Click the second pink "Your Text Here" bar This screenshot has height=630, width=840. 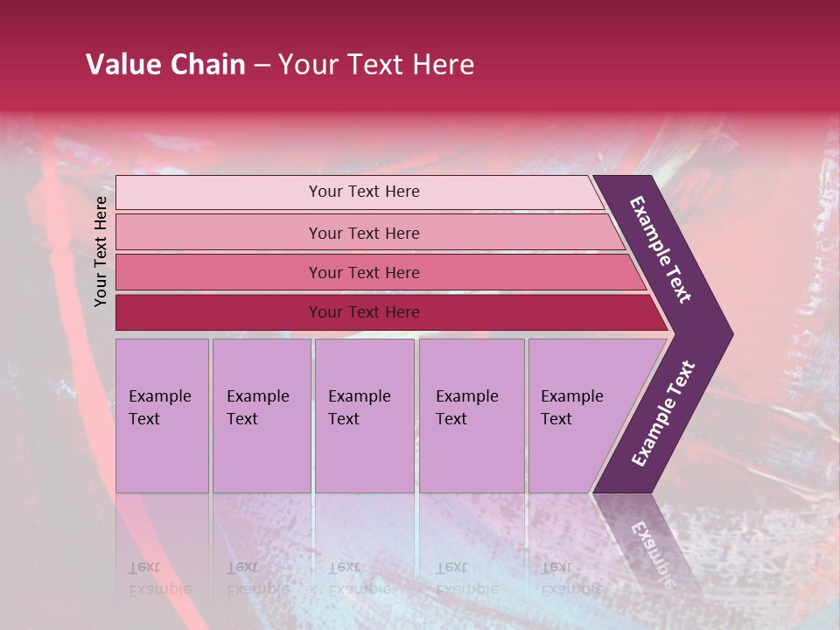pos(363,233)
